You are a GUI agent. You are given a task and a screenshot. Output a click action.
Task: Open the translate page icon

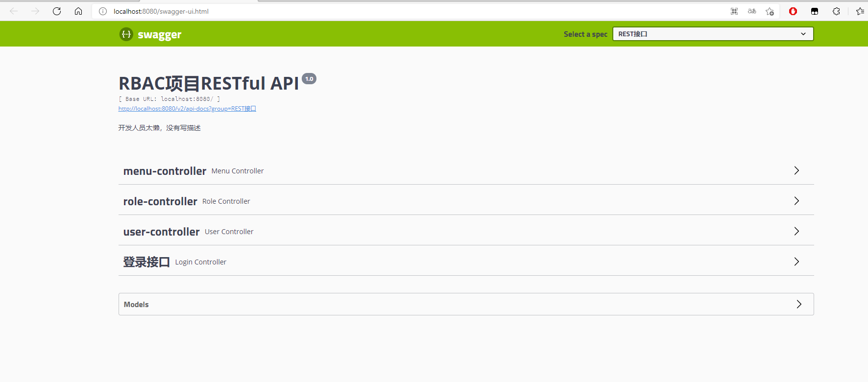pos(752,11)
